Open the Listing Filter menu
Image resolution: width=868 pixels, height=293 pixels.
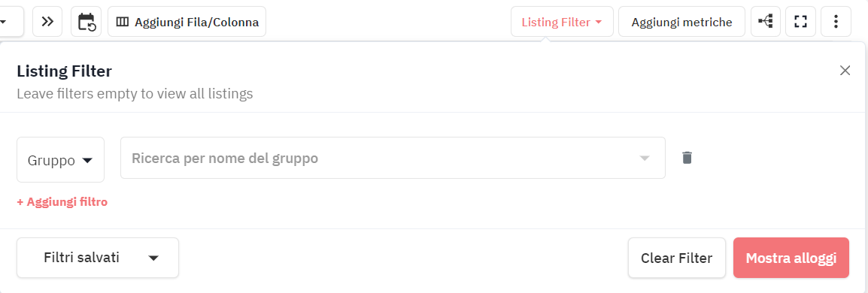(x=562, y=22)
